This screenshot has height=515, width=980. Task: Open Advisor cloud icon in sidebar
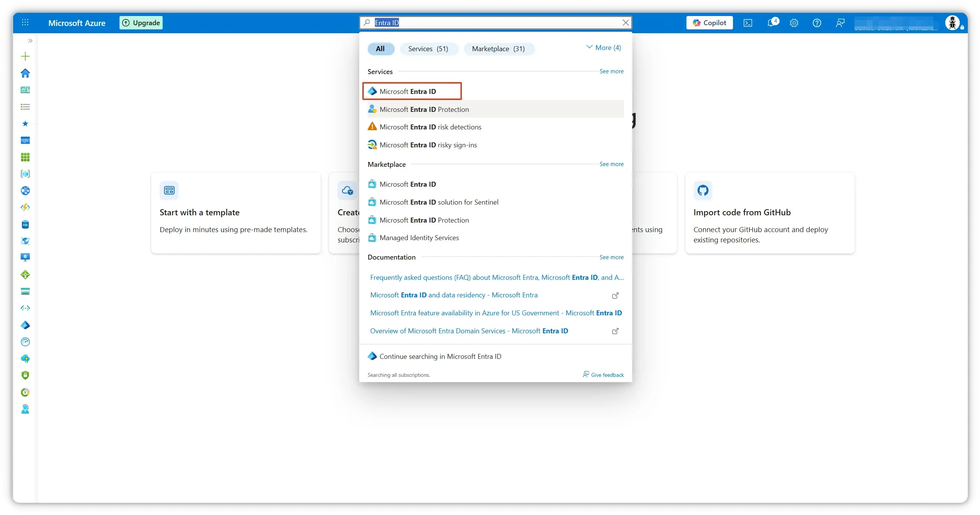pyautogui.click(x=25, y=358)
